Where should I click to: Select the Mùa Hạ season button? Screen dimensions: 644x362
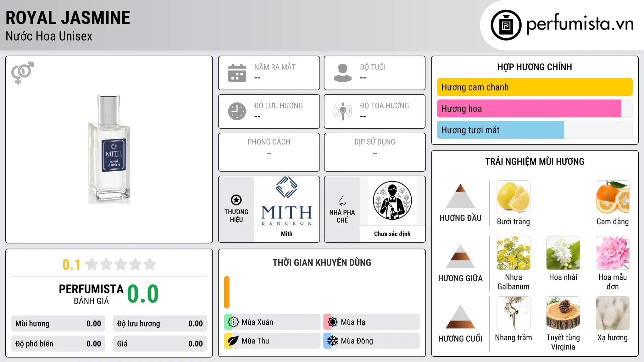(372, 322)
